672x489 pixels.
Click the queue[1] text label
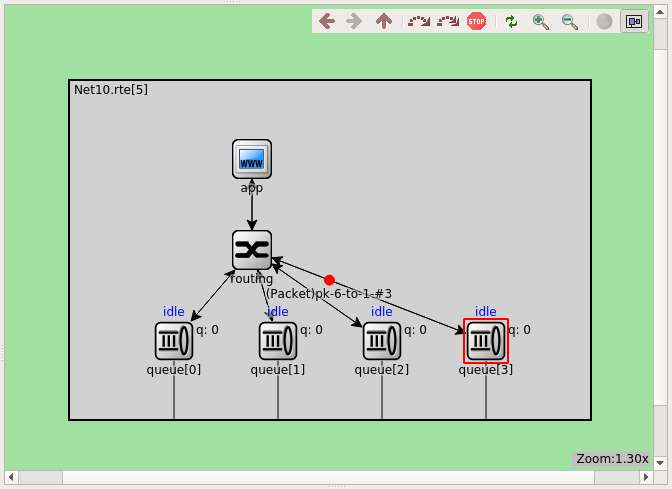pos(278,369)
